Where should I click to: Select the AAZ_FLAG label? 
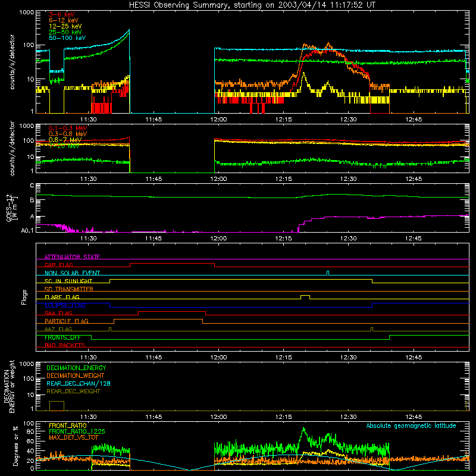58,329
